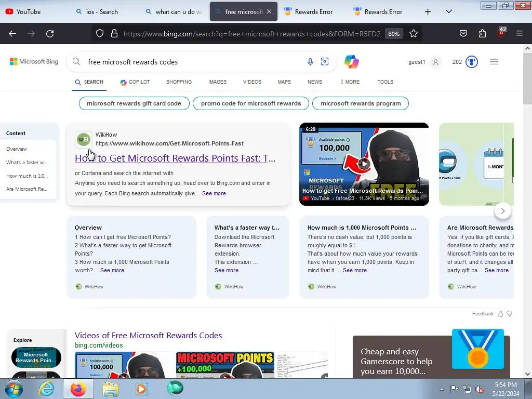
Task: Jump to Overview in Content sidebar
Action: click(17, 149)
